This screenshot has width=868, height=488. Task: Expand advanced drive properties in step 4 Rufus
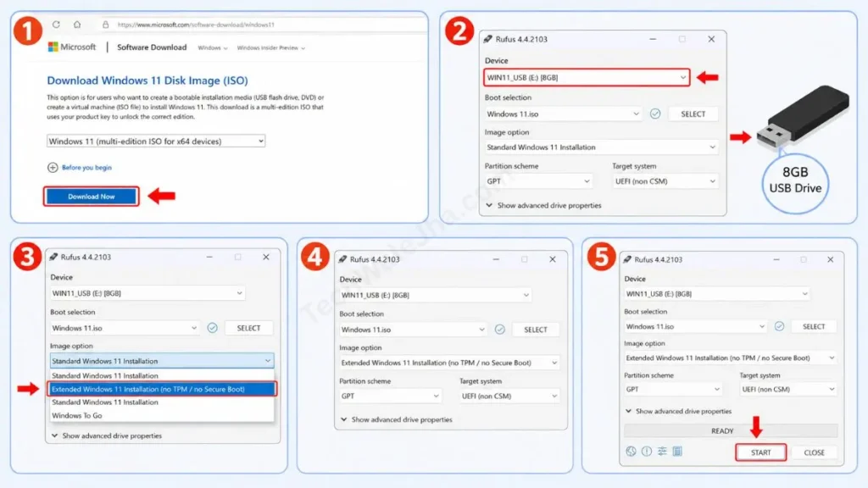[397, 419]
